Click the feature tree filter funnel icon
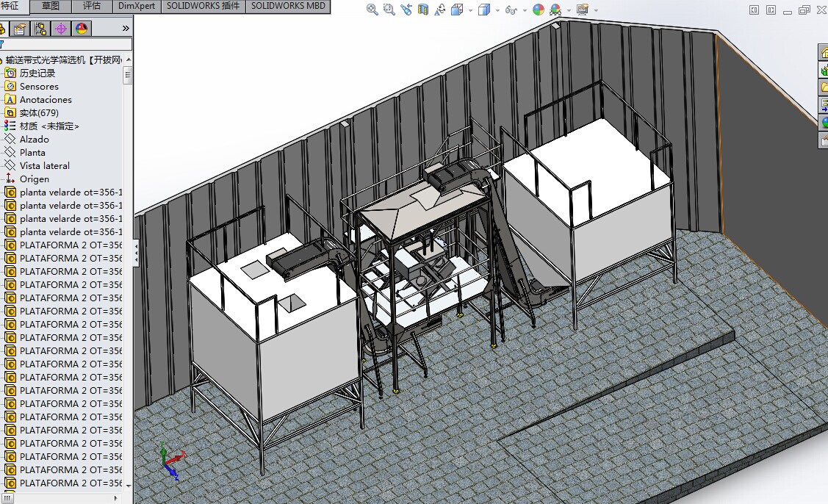Image resolution: width=828 pixels, height=504 pixels. (1, 44)
